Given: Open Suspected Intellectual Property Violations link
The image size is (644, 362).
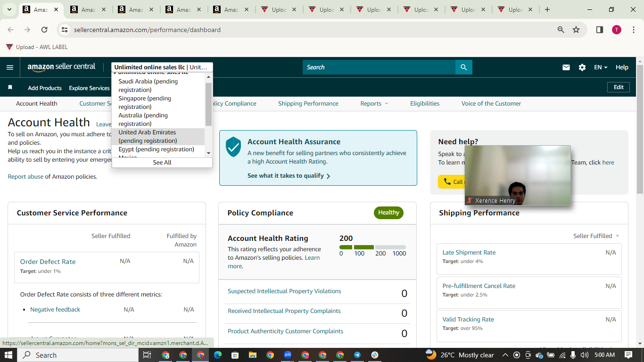Looking at the screenshot, I should [284, 291].
